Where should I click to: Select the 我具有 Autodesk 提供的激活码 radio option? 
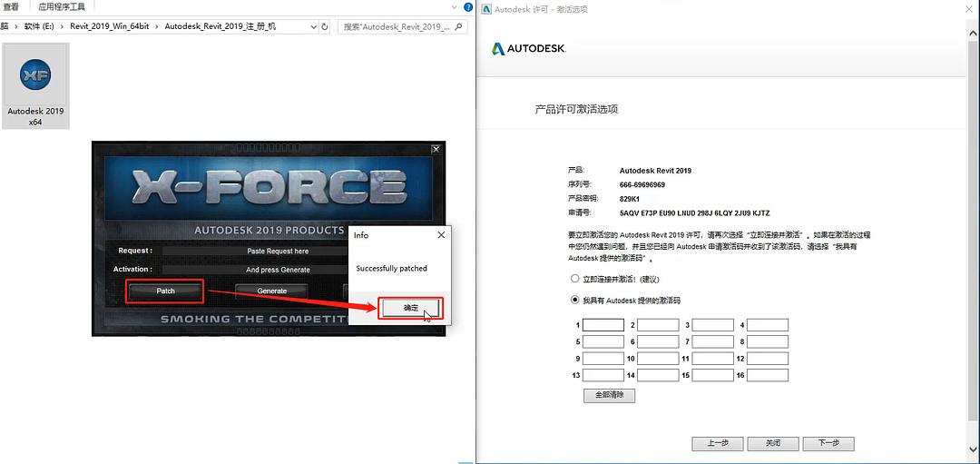pos(574,300)
